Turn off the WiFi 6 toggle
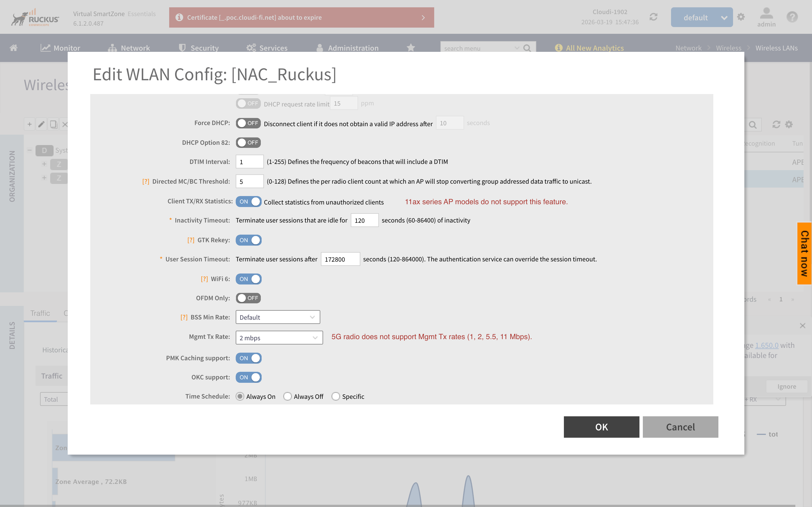Screen dimensions: 812x507 (248, 279)
